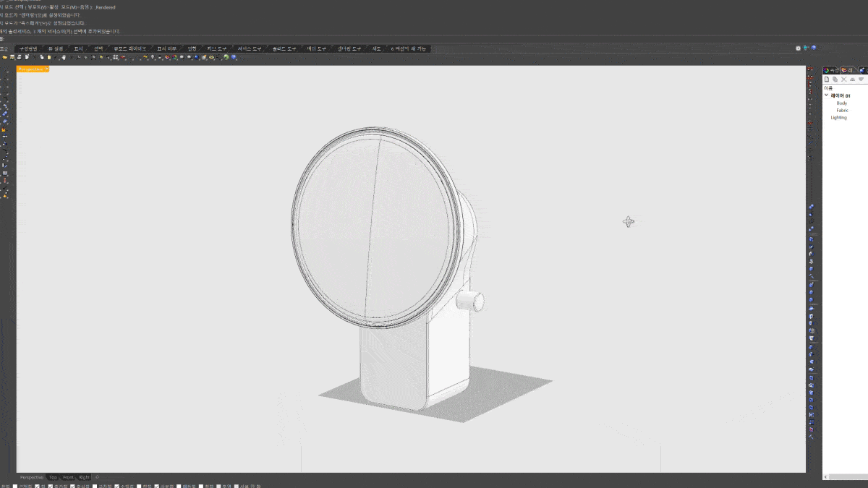
Task: Enable the 근처점 osnap checkbox
Action: click(15, 486)
